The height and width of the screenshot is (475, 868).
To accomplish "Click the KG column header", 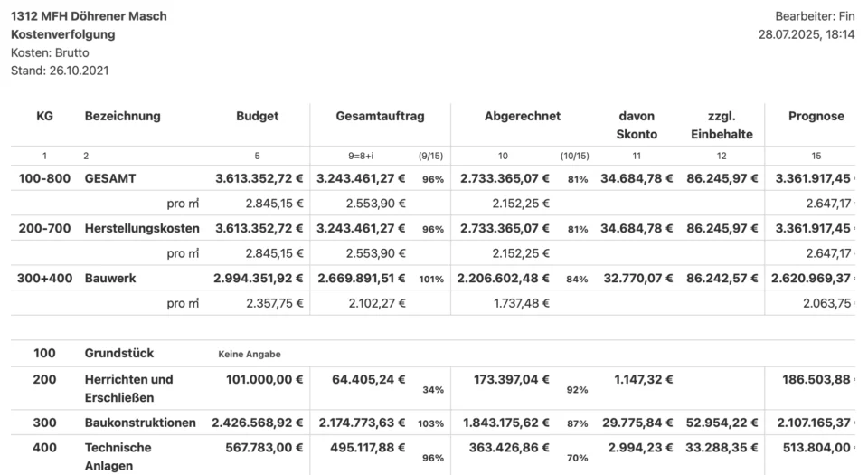I will pyautogui.click(x=44, y=116).
